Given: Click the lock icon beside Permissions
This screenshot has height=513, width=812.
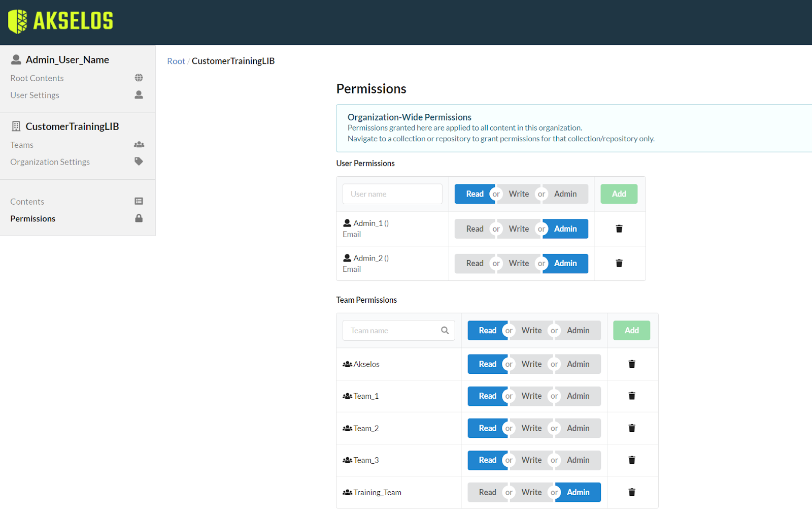Looking at the screenshot, I should [139, 218].
